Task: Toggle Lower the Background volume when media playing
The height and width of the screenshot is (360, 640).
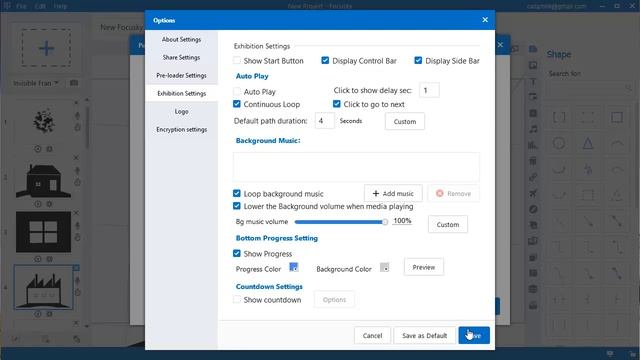Action: 237,206
